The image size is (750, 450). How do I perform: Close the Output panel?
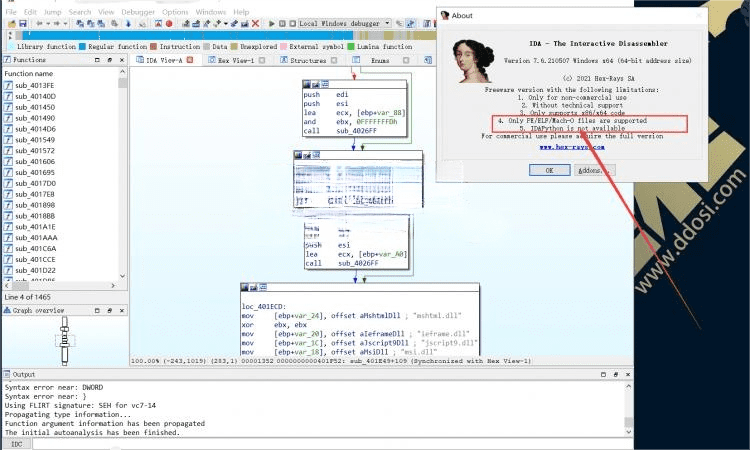pyautogui.click(x=628, y=374)
